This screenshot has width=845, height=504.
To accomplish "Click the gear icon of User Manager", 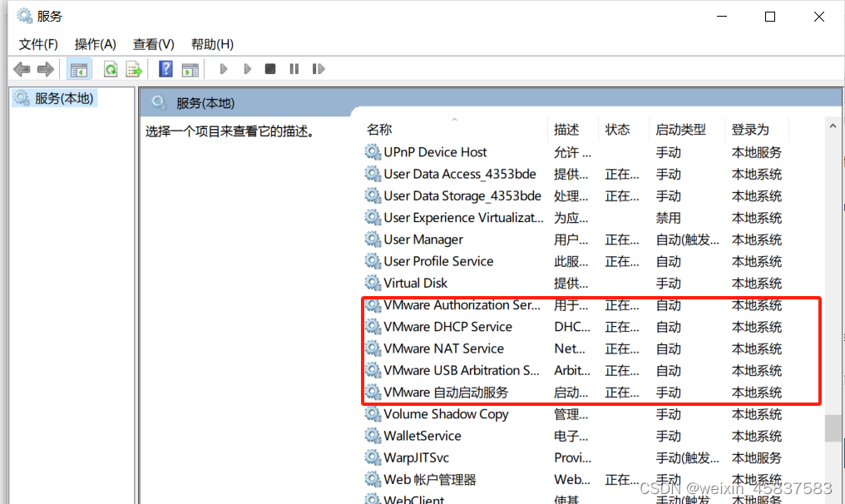I will pyautogui.click(x=373, y=240).
